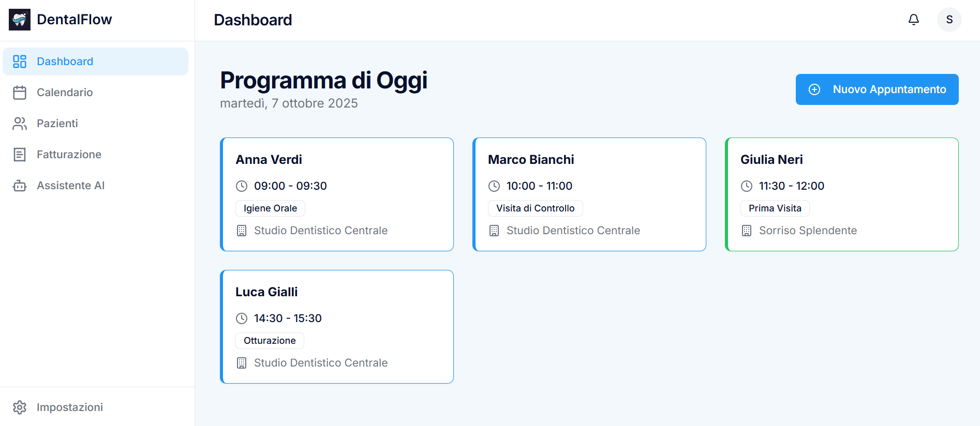
Task: Click the Fatturazione invoice icon
Action: click(20, 154)
